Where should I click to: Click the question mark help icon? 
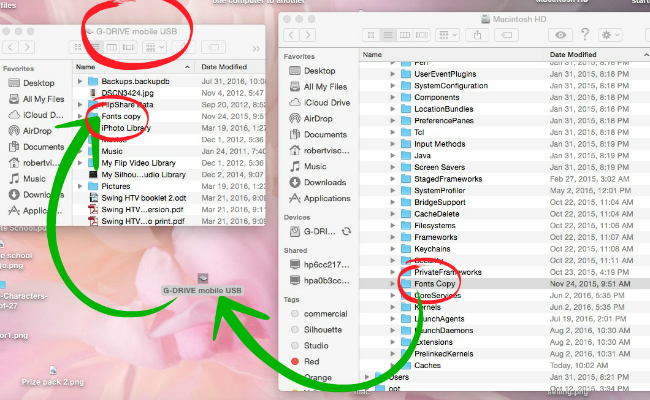(x=585, y=34)
